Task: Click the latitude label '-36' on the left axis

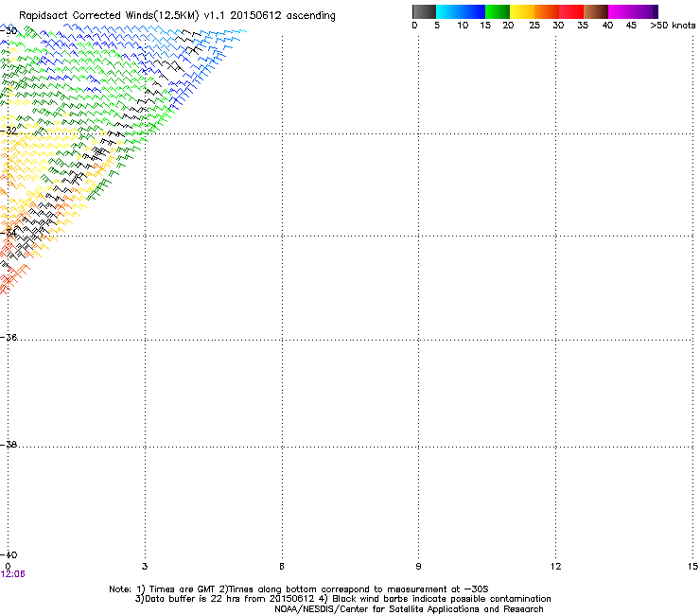Action: [x=9, y=337]
